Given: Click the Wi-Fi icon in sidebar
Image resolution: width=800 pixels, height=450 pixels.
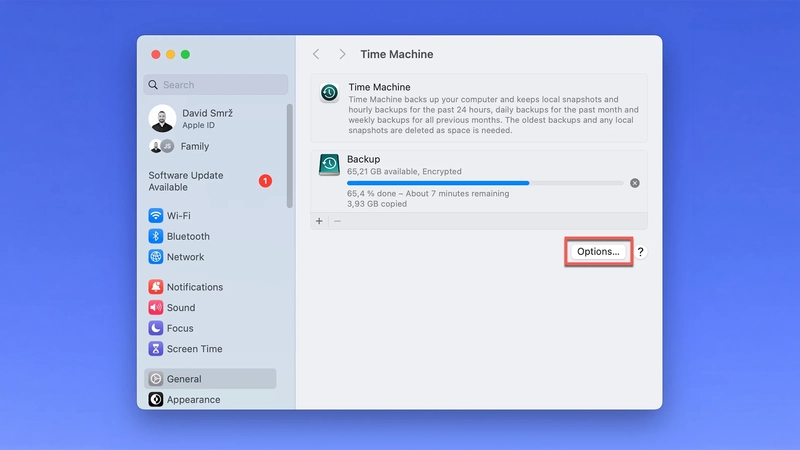Looking at the screenshot, I should click(x=156, y=215).
